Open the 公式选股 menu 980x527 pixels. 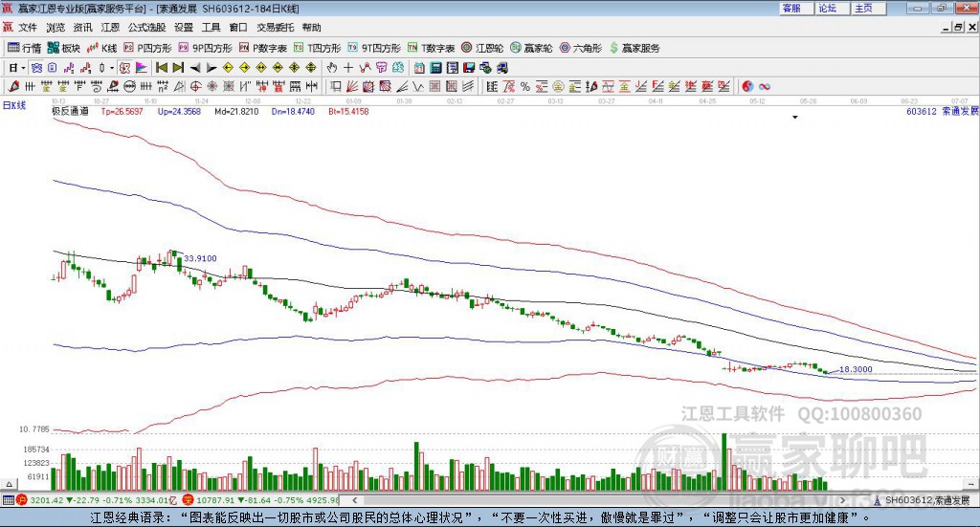click(146, 28)
